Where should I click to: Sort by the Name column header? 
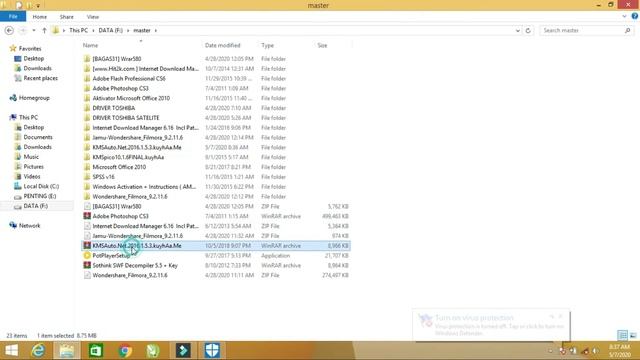pyautogui.click(x=91, y=45)
